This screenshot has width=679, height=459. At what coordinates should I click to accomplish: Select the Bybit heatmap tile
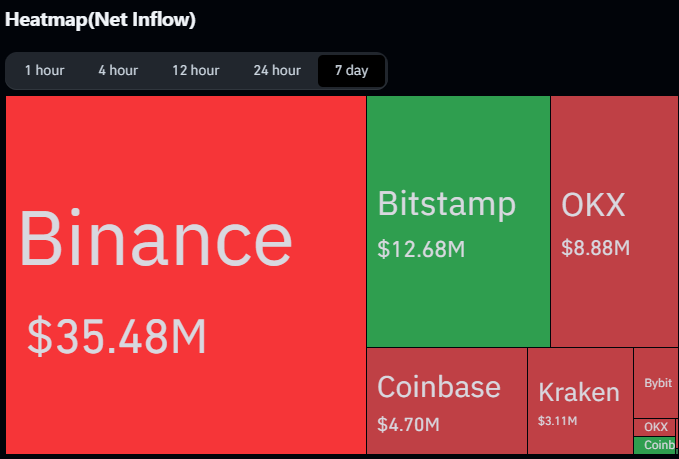(657, 383)
